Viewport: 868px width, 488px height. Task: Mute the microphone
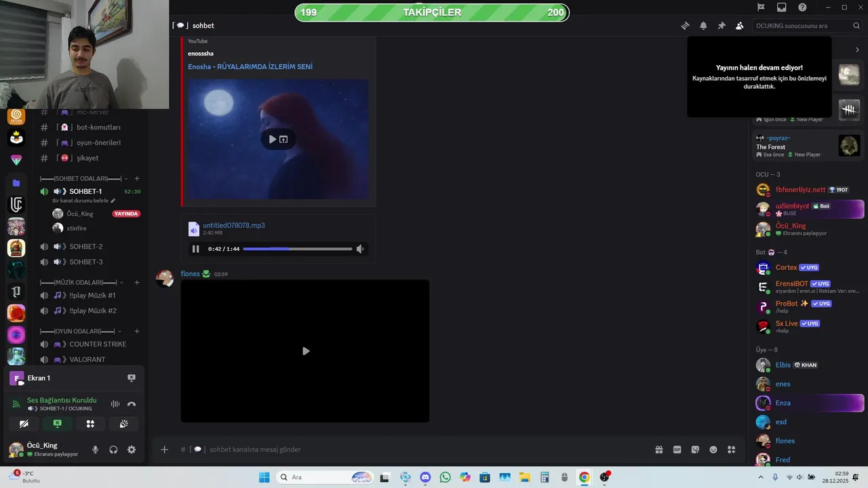[95, 449]
